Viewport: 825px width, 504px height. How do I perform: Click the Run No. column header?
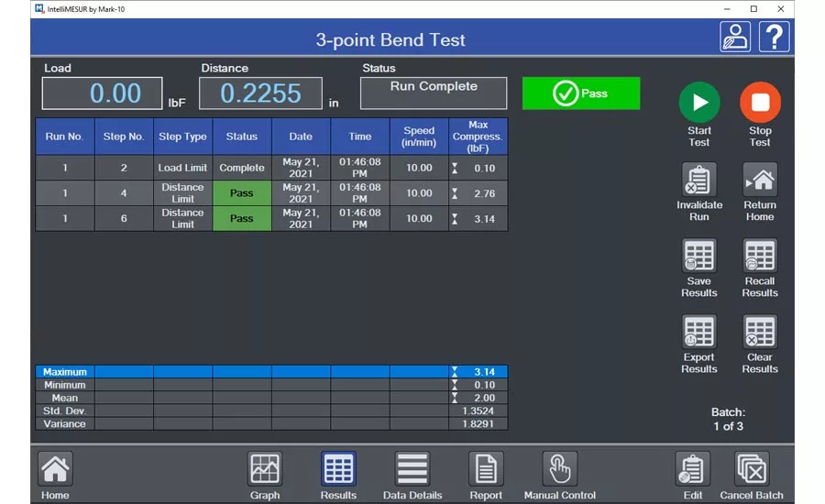(x=65, y=137)
